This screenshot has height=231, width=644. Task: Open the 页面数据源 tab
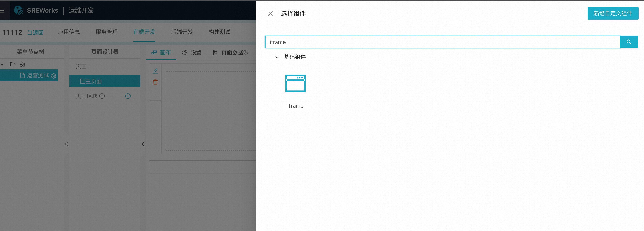pyautogui.click(x=231, y=53)
